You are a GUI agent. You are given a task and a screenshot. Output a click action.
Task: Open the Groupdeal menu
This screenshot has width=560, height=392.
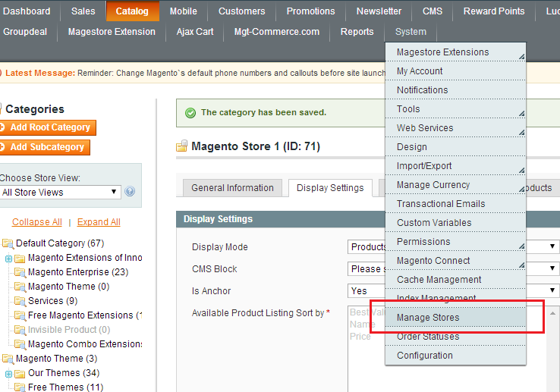(x=25, y=32)
